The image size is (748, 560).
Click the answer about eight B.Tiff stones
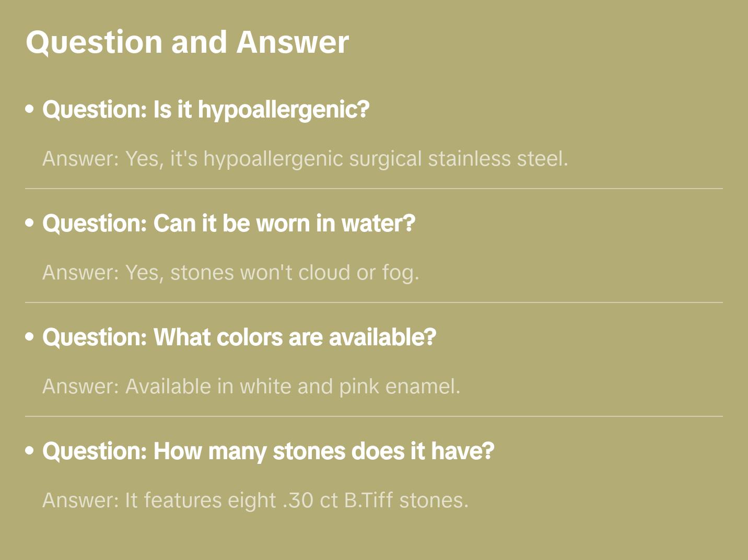[255, 500]
